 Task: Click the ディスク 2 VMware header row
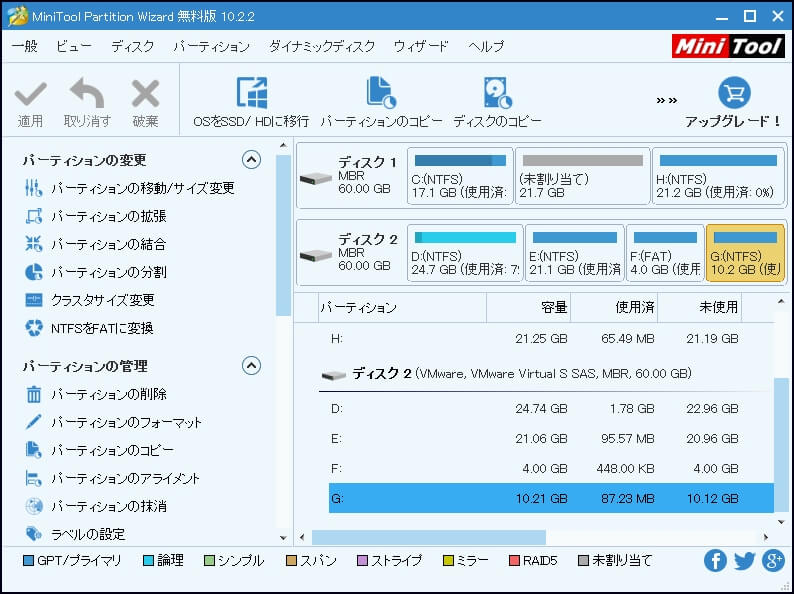click(x=546, y=374)
